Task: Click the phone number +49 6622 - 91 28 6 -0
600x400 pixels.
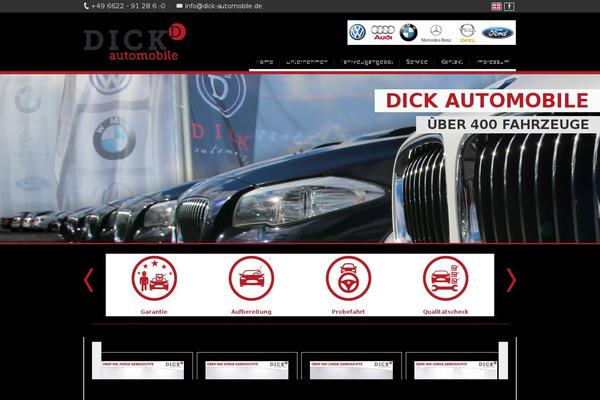Action: point(128,6)
